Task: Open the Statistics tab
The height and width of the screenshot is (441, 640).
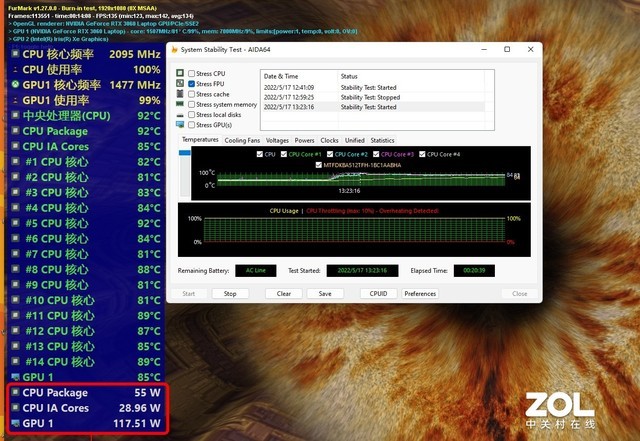Action: (x=382, y=141)
